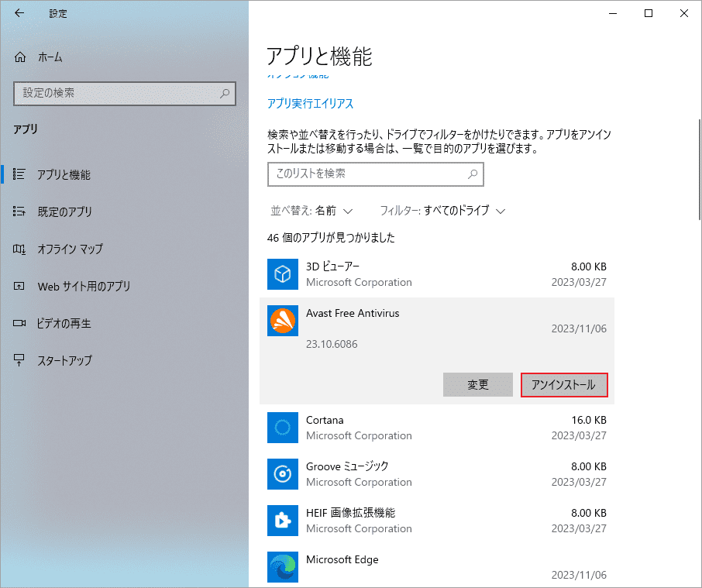The height and width of the screenshot is (588, 702).
Task: Open フィルター drive filter dropdown
Action: (442, 210)
